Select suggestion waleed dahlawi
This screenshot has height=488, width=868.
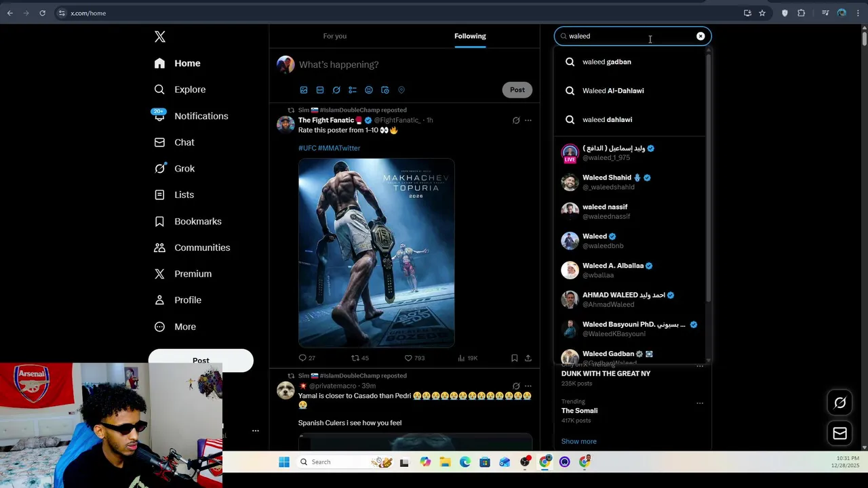(x=629, y=119)
